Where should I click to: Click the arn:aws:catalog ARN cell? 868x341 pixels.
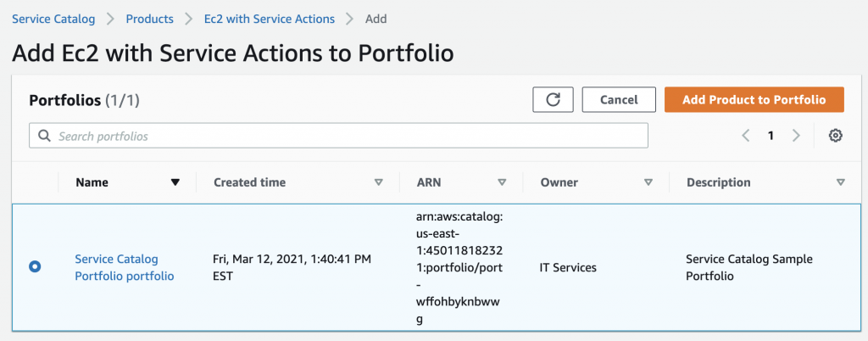[x=459, y=268]
